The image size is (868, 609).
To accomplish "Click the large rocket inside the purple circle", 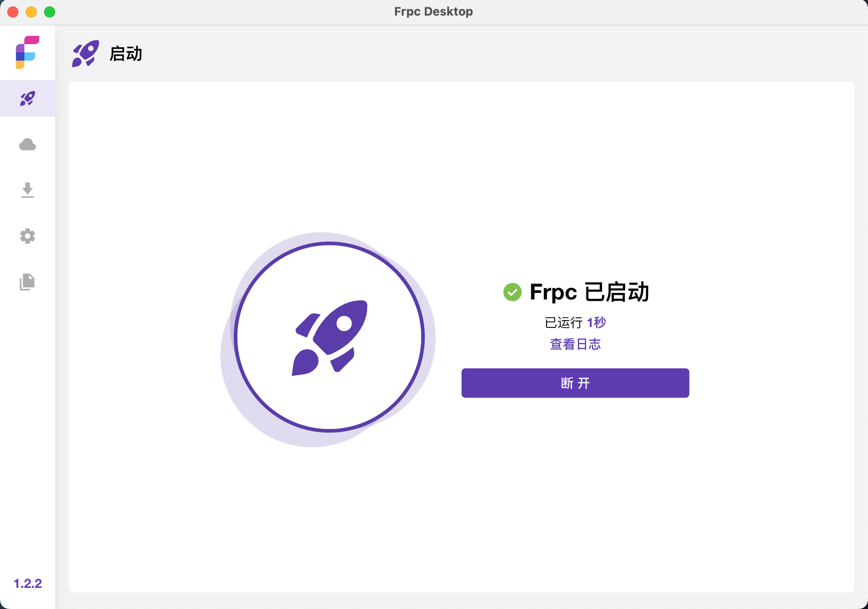I will click(329, 338).
